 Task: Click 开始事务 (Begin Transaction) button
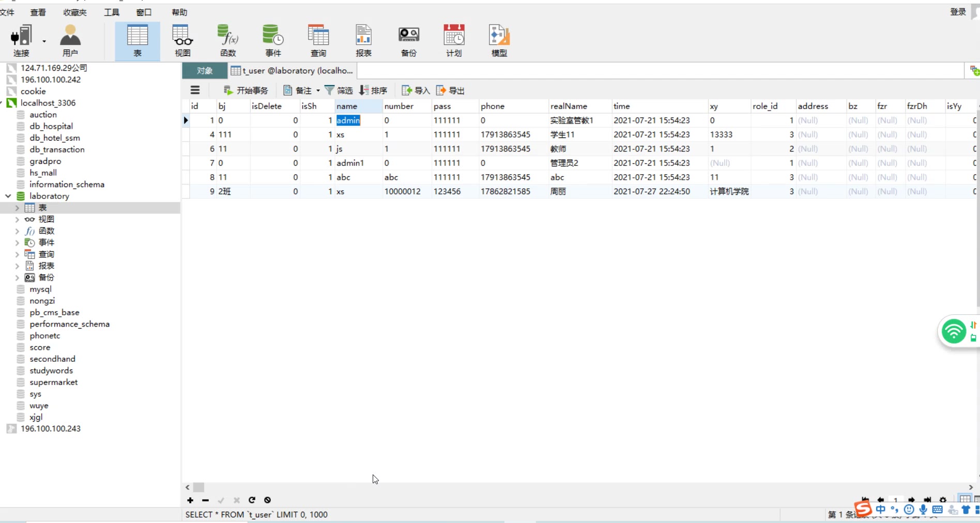click(x=246, y=90)
